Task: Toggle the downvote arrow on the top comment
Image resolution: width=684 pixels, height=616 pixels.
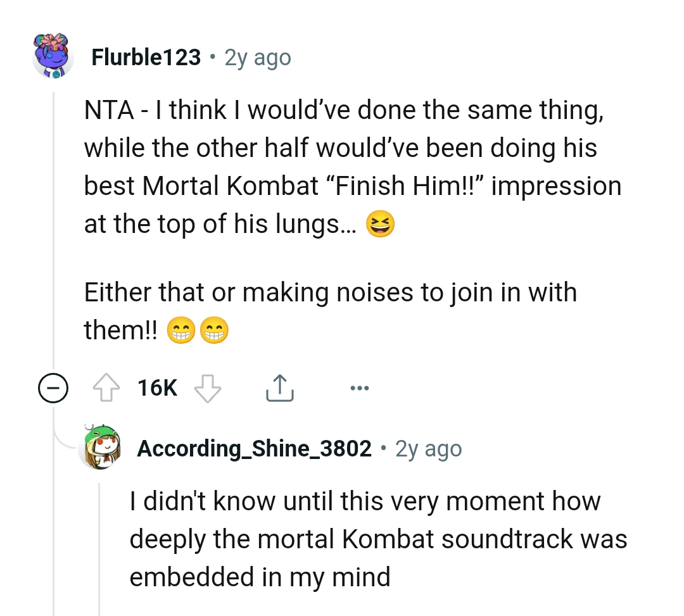Action: (208, 388)
